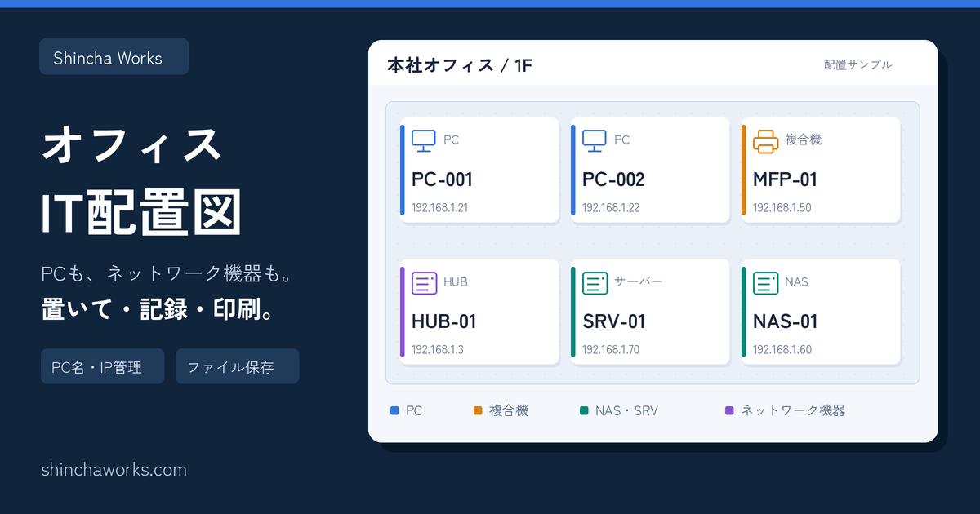Click the ネットワーク機器 legend text
980x514 pixels.
pyautogui.click(x=793, y=410)
